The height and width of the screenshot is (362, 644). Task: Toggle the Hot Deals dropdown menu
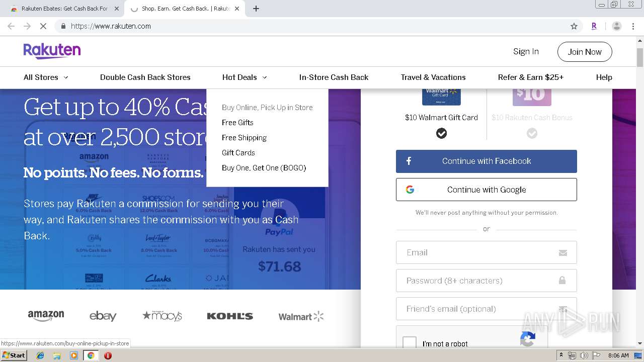coord(245,77)
